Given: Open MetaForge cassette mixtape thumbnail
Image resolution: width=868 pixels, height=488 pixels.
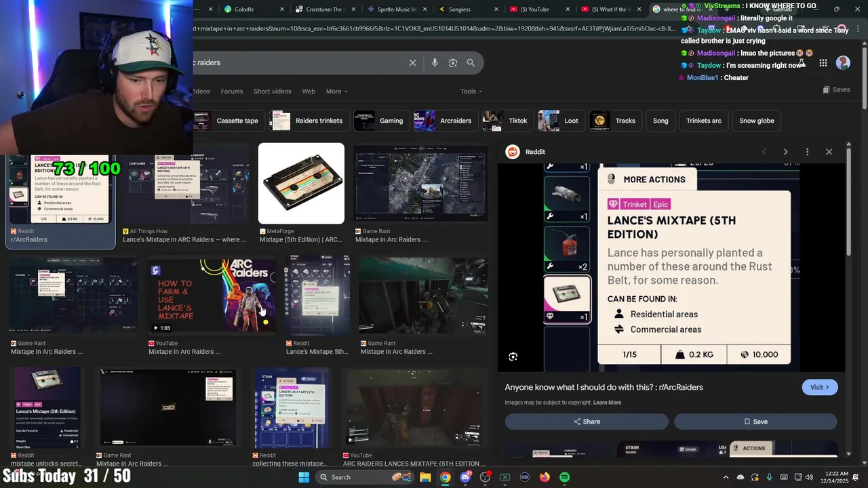Looking at the screenshot, I should click(x=301, y=183).
